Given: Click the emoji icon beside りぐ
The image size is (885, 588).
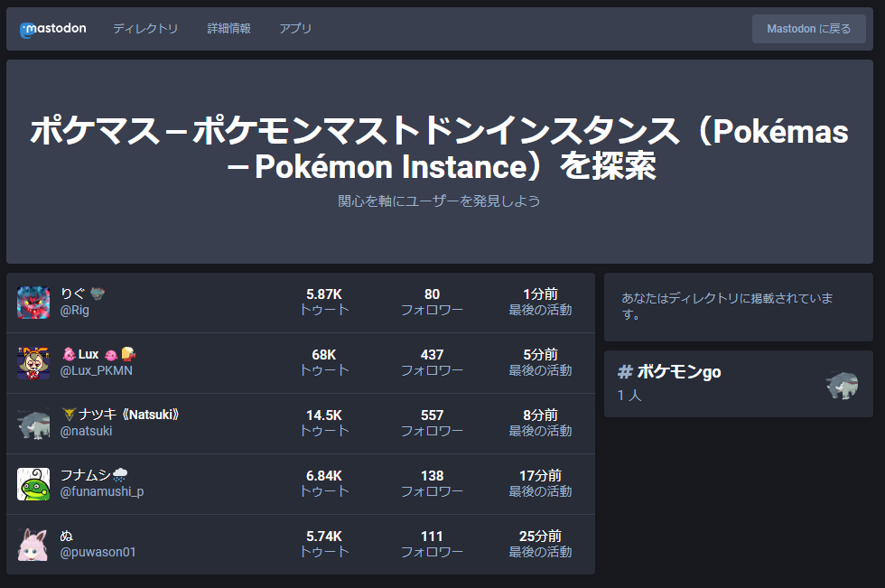Looking at the screenshot, I should click(x=98, y=294).
